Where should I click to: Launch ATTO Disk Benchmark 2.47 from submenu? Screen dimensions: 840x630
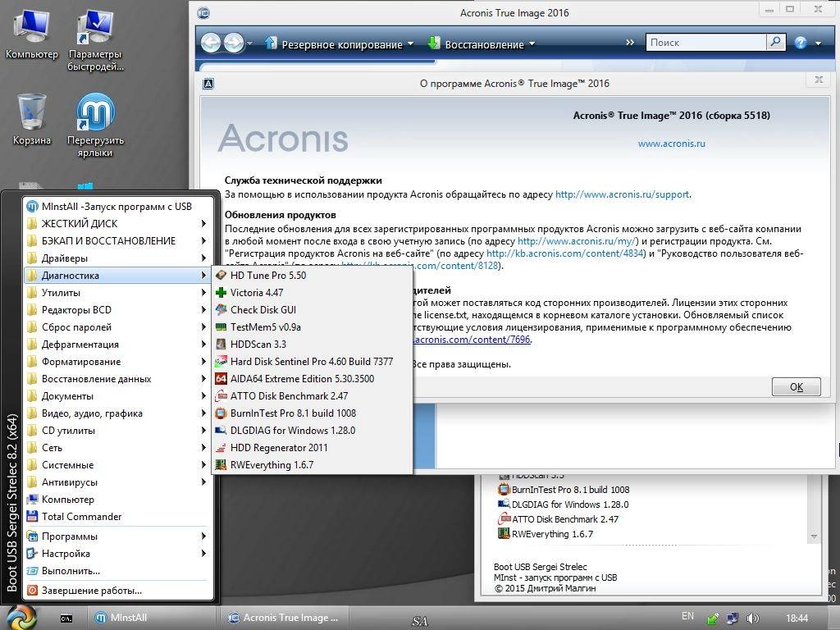[x=313, y=396]
